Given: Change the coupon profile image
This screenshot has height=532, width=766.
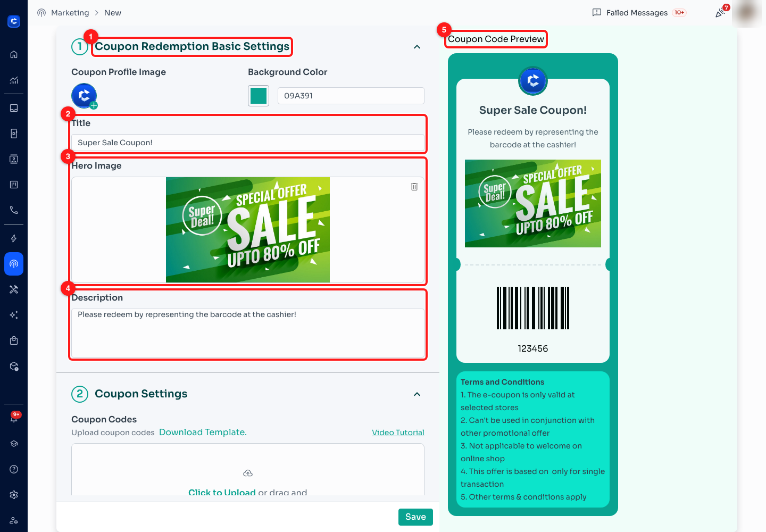Looking at the screenshot, I should [x=84, y=96].
